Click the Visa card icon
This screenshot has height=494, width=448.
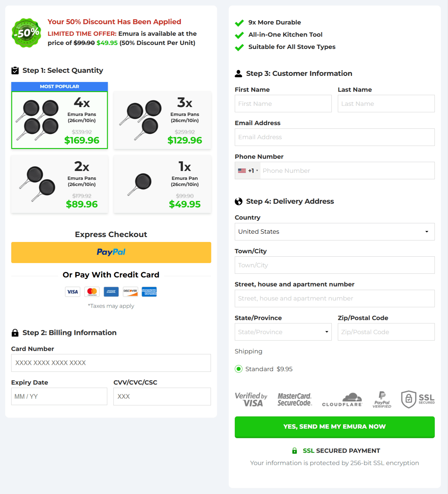tap(72, 292)
